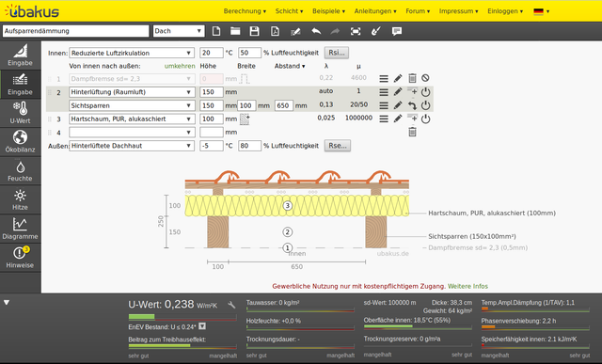Toggle fullscreen view icon
Viewport: 602px width, 364px height.
356,31
